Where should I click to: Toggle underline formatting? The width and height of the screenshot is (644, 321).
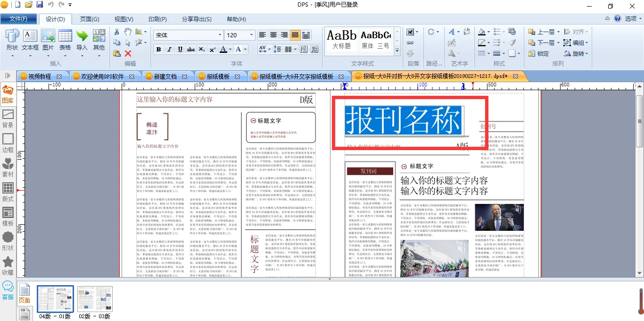(180, 49)
